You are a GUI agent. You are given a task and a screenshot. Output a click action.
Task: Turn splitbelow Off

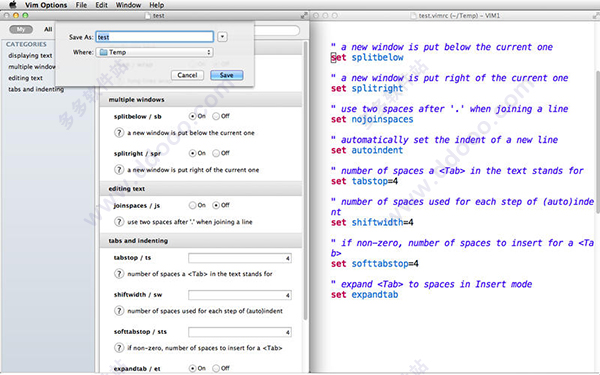[x=216, y=116]
